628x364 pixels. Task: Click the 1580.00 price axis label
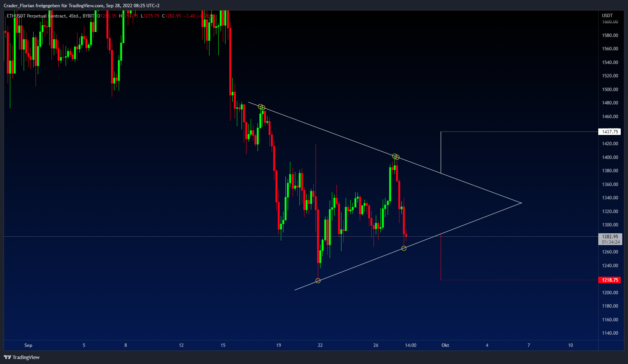click(610, 35)
